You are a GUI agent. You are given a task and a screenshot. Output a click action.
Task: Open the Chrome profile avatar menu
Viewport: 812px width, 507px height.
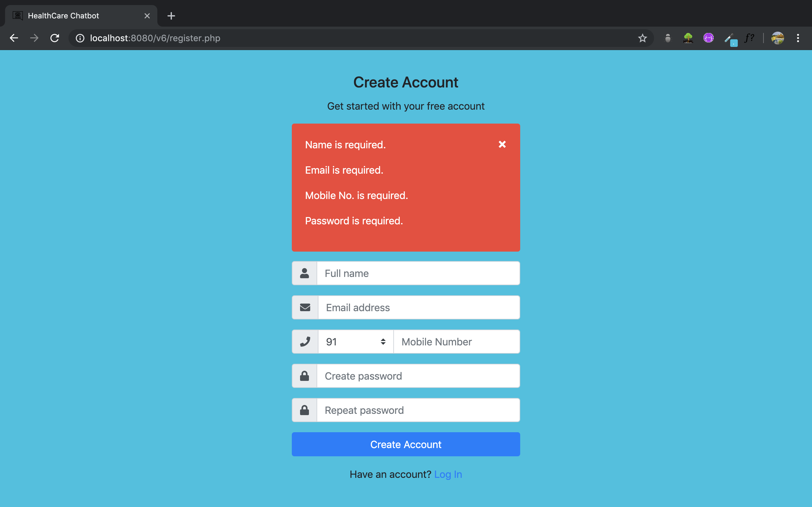[x=777, y=38]
